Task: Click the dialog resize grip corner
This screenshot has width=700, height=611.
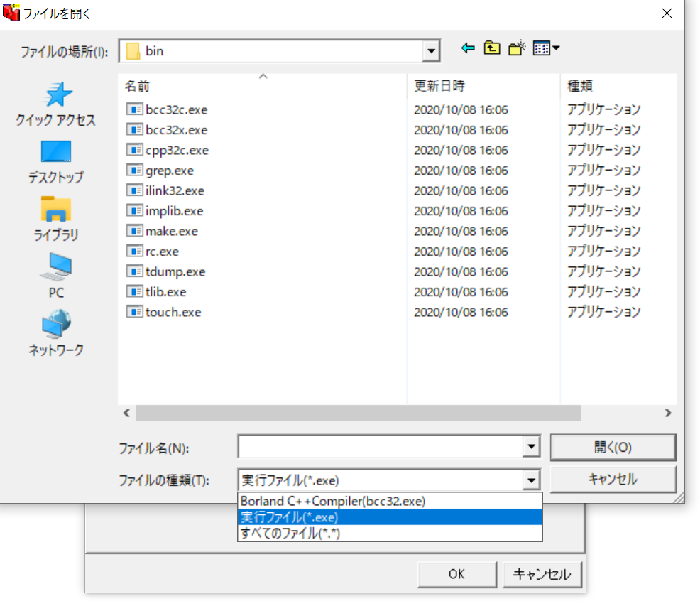Action: [x=679, y=497]
